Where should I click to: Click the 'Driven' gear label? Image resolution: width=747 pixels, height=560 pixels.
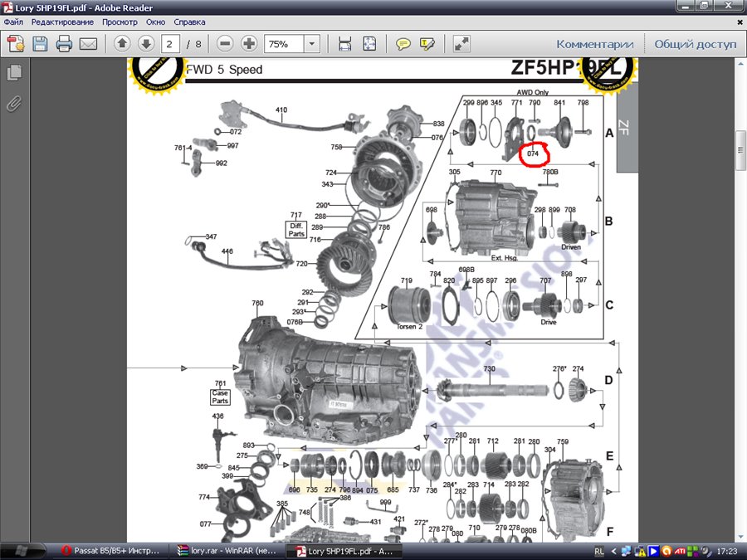click(x=571, y=247)
